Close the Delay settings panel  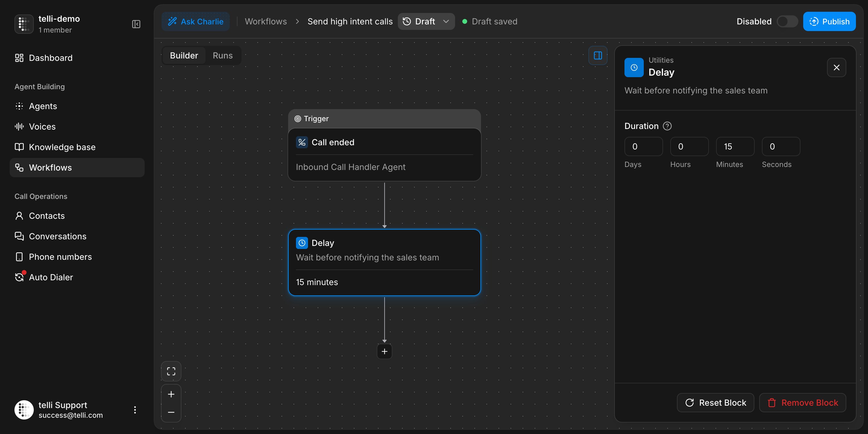tap(836, 68)
